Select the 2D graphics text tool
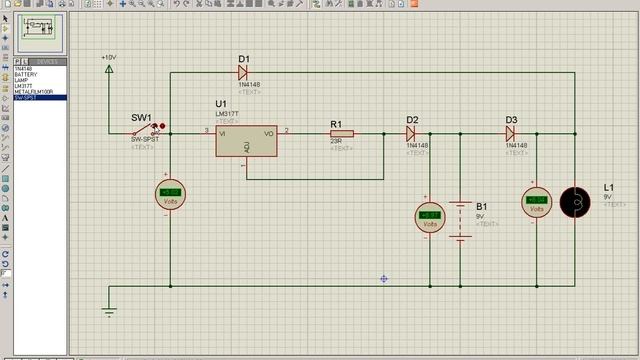Image resolution: width=640 pixels, height=360 pixels. pyautogui.click(x=5, y=218)
